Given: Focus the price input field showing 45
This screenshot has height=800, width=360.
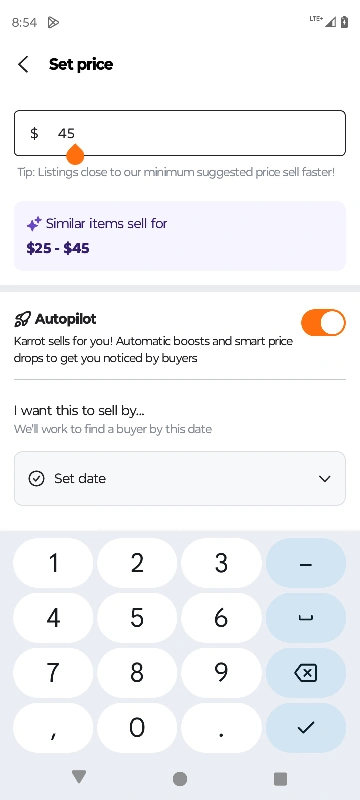Looking at the screenshot, I should pyautogui.click(x=179, y=133).
